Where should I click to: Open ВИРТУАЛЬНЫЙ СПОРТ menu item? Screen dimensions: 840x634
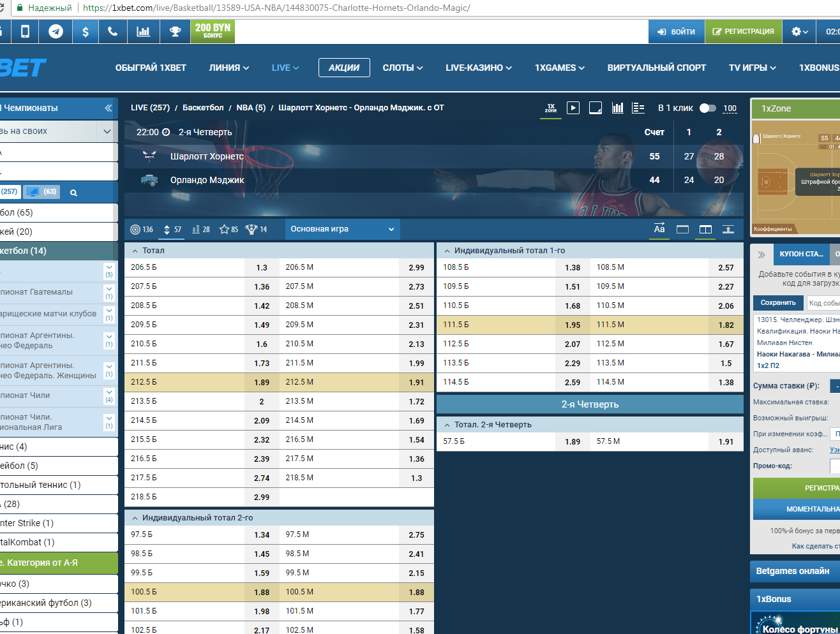coord(657,68)
